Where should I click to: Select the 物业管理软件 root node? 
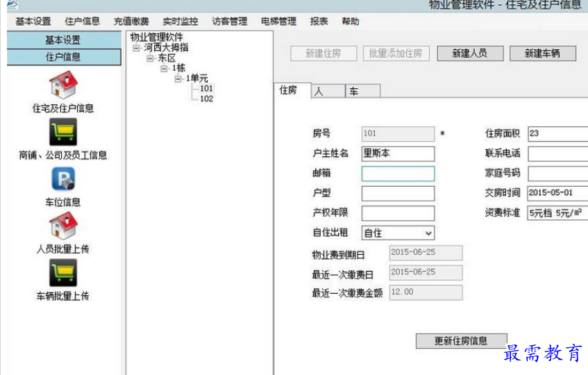[156, 37]
